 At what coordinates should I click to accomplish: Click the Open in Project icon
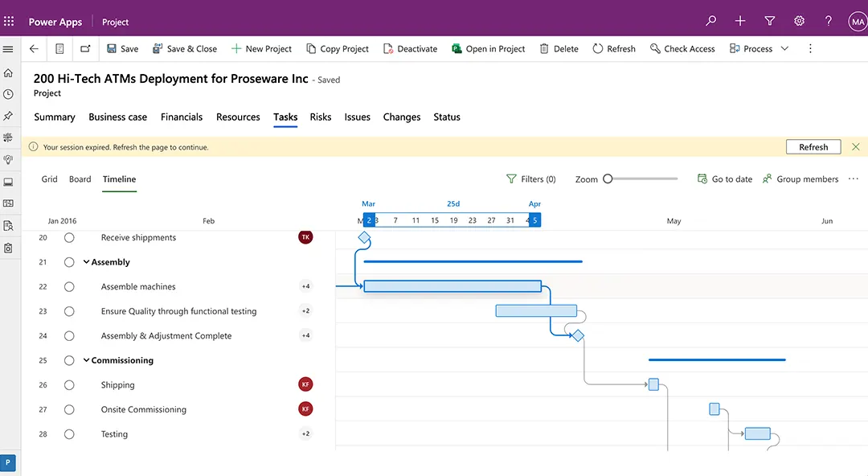457,49
